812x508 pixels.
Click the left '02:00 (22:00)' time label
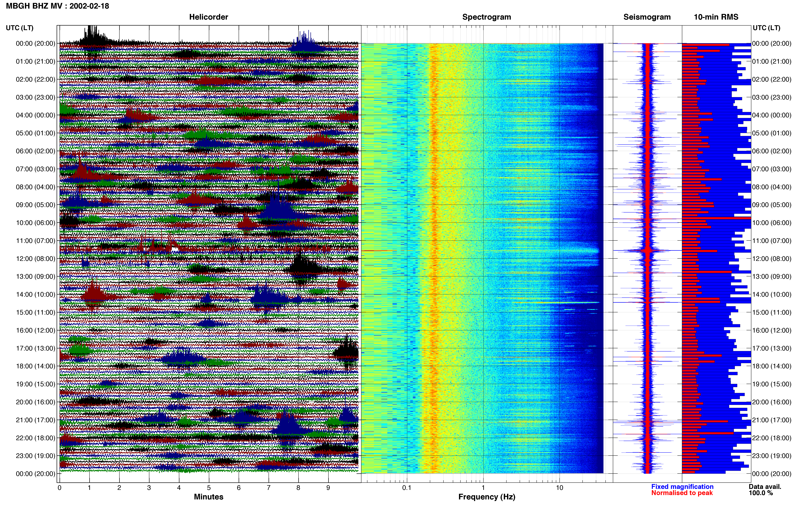pyautogui.click(x=35, y=79)
